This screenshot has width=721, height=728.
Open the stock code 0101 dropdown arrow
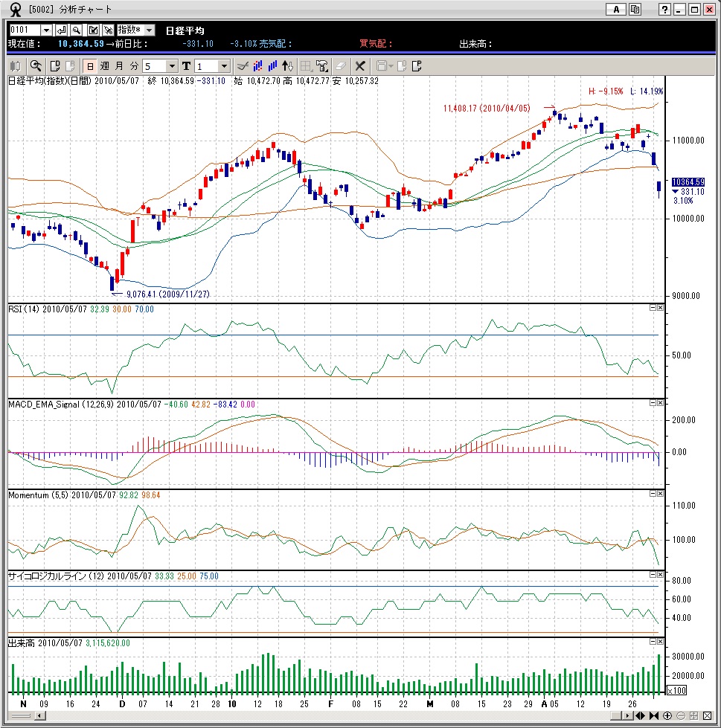point(46,30)
